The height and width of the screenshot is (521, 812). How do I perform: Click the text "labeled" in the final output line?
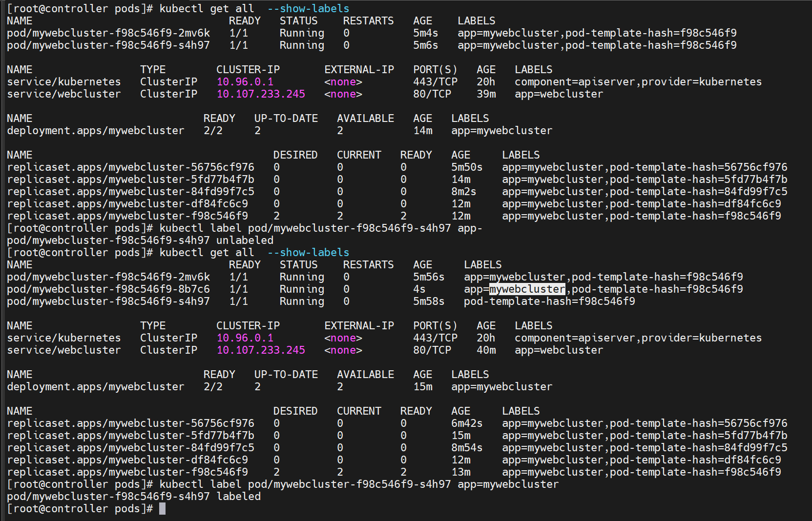pyautogui.click(x=239, y=497)
